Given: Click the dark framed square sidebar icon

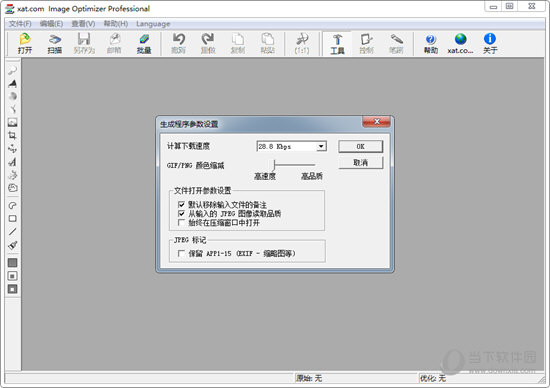Looking at the screenshot, I should 12,289.
